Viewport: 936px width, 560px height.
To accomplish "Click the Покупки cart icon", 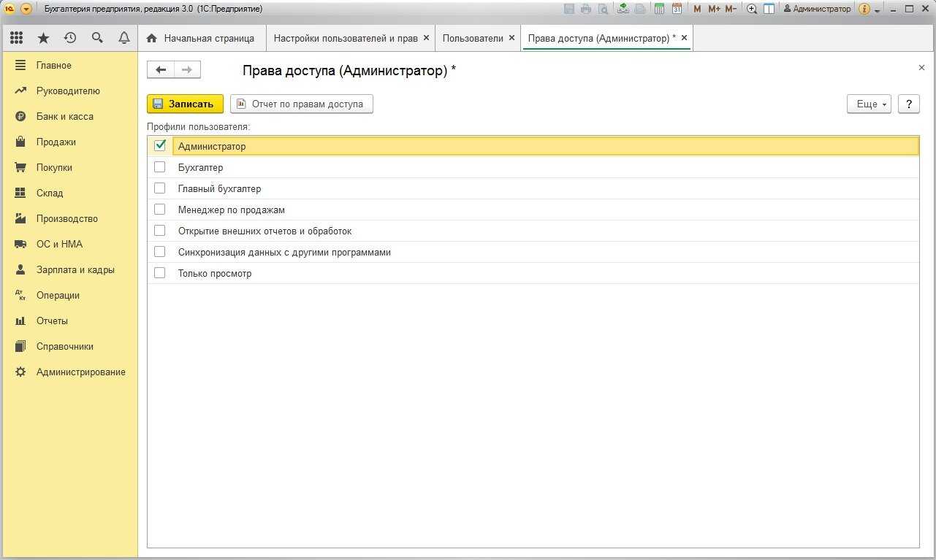I will tap(20, 167).
